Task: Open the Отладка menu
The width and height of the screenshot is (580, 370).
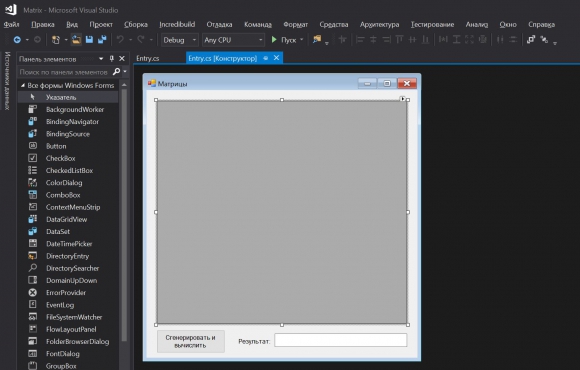Action: click(219, 24)
